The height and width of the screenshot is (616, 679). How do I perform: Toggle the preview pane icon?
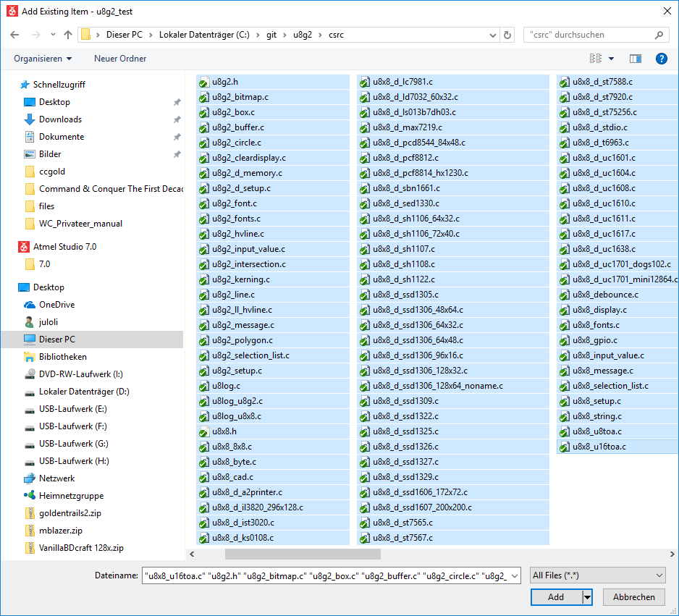point(636,59)
